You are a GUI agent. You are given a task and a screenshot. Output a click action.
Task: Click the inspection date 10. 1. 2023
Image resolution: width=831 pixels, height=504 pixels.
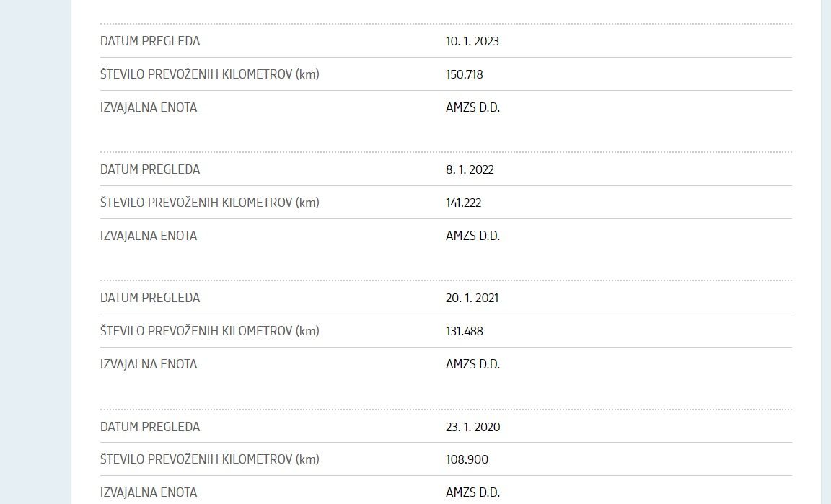tap(472, 41)
